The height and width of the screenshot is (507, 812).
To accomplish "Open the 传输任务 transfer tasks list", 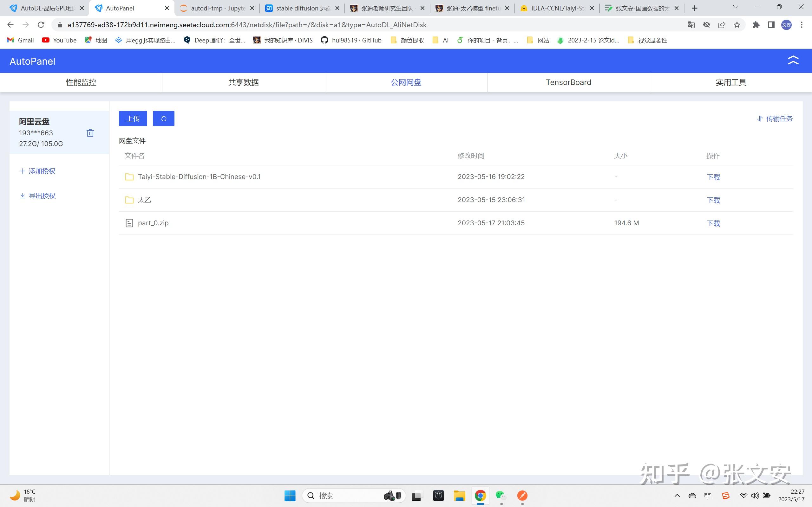I will [x=775, y=119].
